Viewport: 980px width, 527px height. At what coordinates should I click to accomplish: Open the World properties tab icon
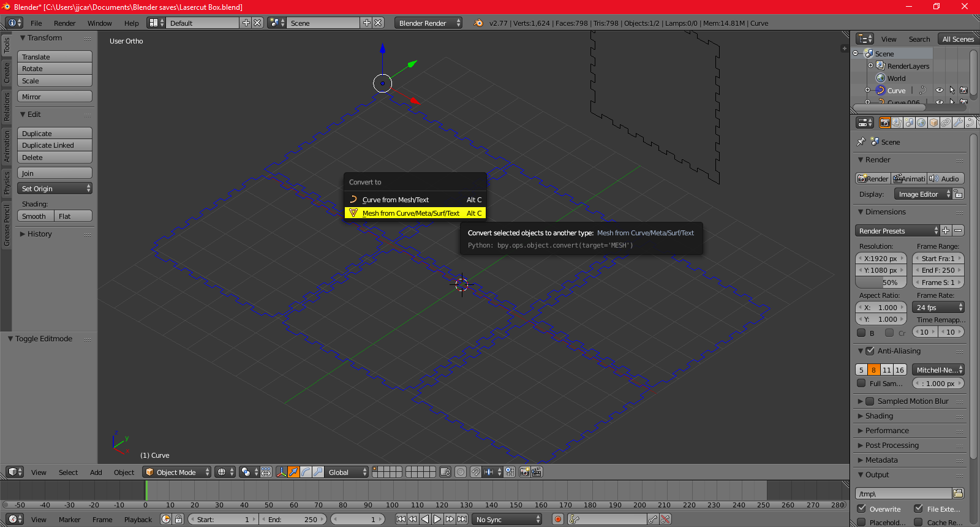pos(921,123)
